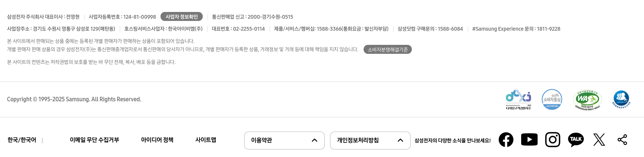Open Samsung's YouTube channel icon

coord(529,140)
